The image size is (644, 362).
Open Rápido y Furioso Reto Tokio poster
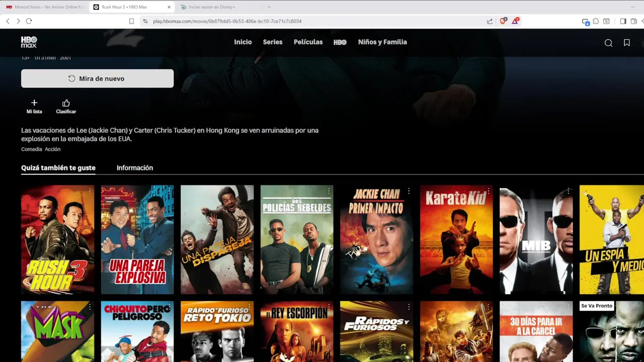217,331
